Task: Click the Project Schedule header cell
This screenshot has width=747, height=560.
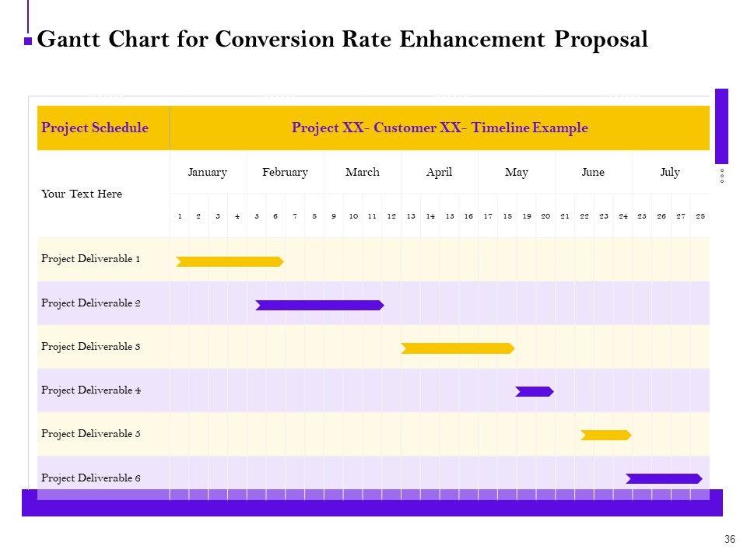Action: tap(103, 128)
